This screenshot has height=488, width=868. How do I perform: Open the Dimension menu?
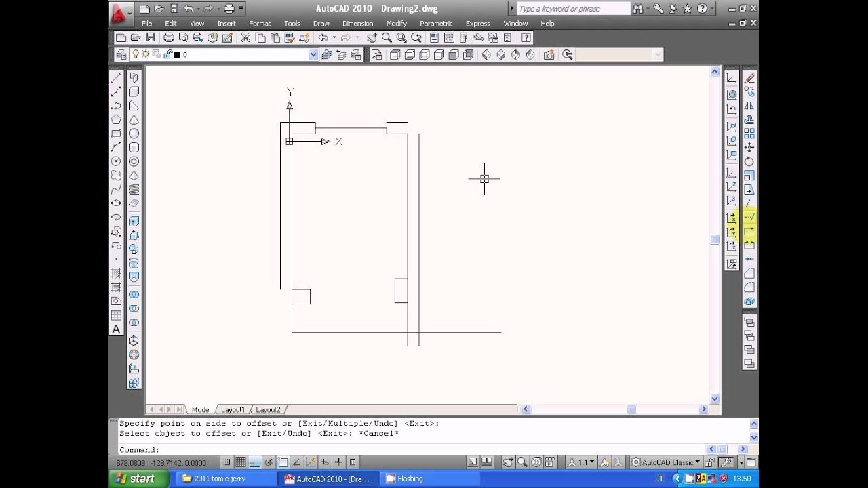coord(357,23)
